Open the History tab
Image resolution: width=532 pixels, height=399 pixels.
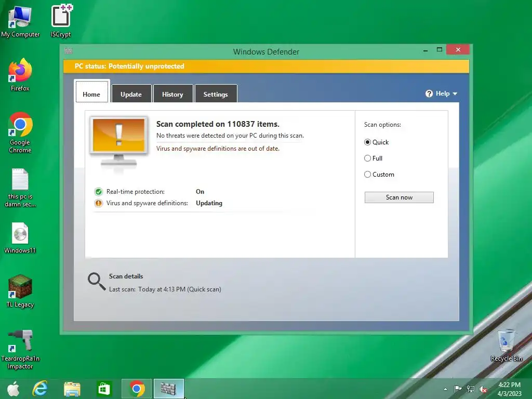[x=172, y=94]
